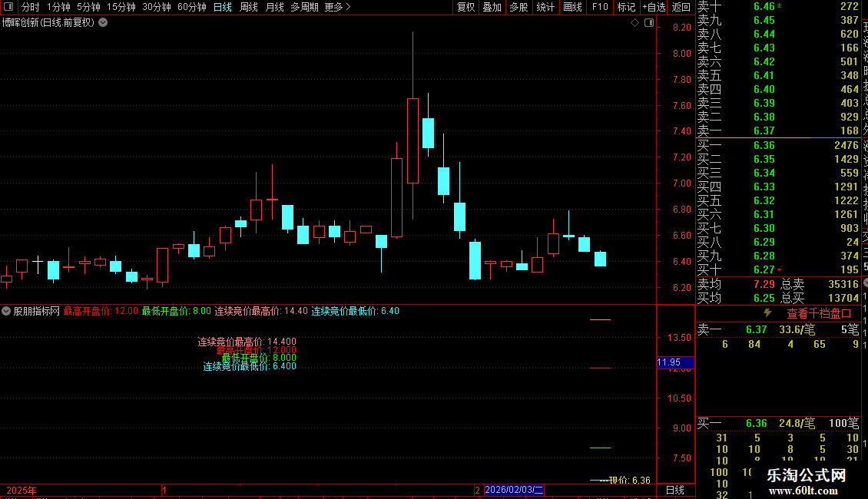Click the 24.8/笔 value in 买一 detail
This screenshot has height=499, width=868.
pyautogui.click(x=797, y=423)
